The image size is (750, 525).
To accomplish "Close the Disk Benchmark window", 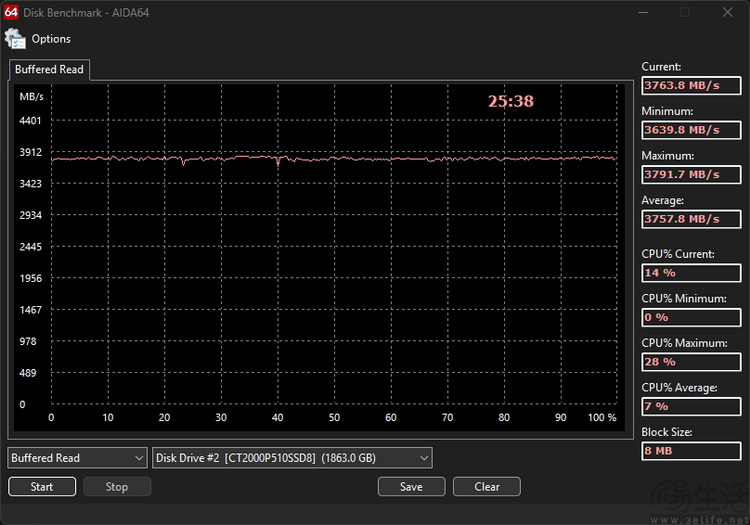I will click(x=728, y=12).
